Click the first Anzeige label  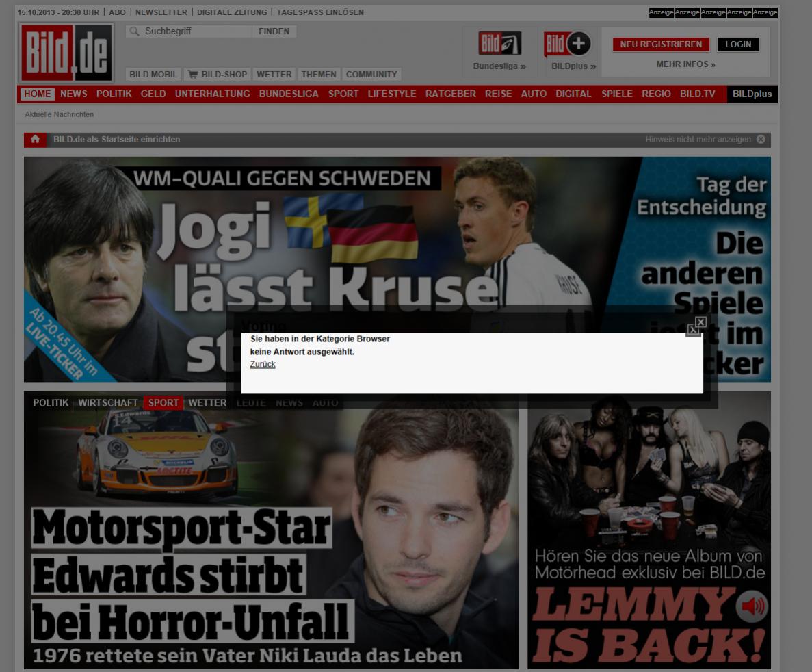click(x=662, y=12)
